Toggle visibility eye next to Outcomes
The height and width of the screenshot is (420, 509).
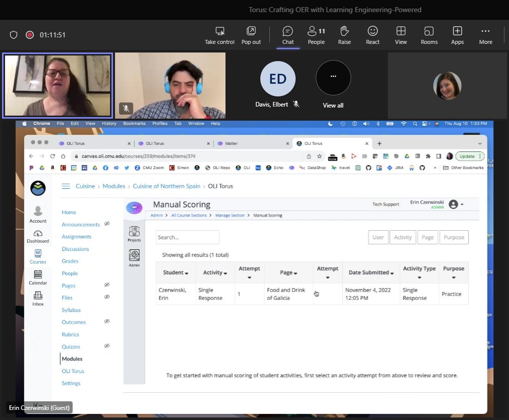[107, 321]
